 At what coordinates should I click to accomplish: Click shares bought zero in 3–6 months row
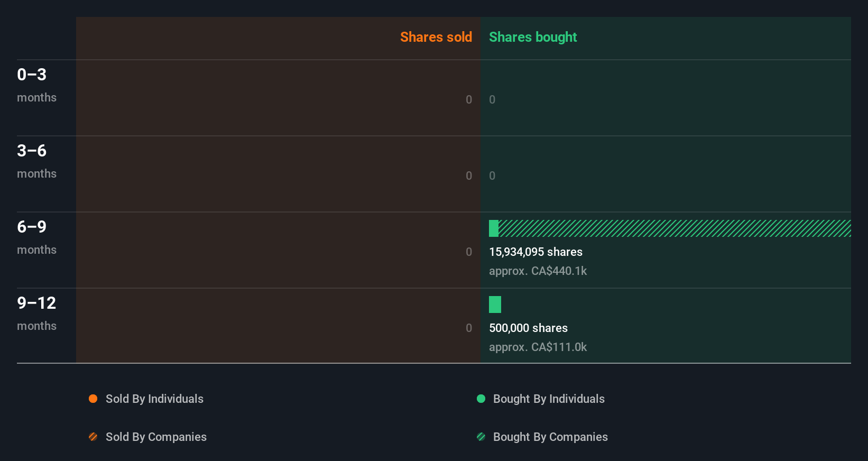492,176
